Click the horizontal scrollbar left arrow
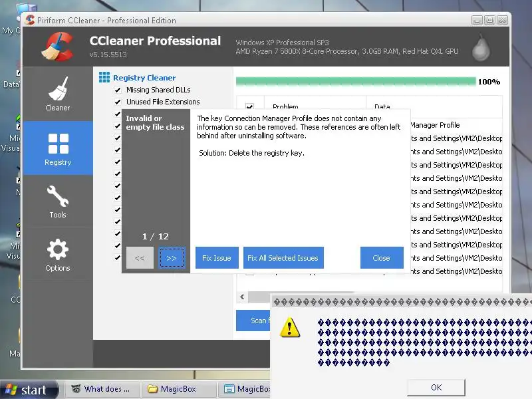532x399 pixels. (242, 297)
